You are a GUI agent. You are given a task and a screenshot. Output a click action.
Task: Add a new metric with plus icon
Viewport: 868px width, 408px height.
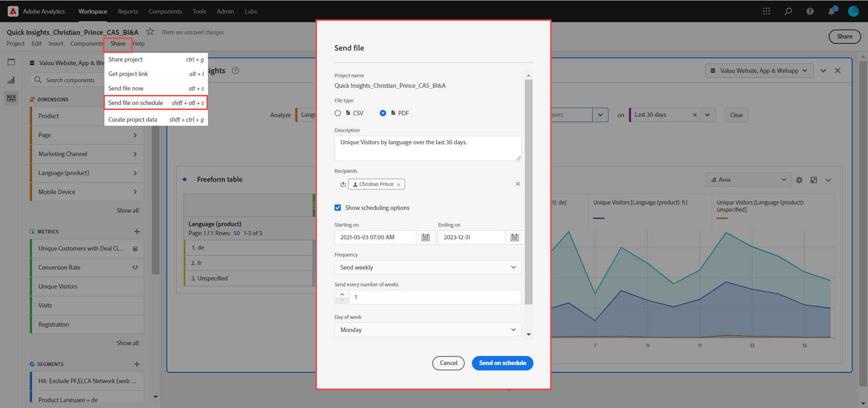(137, 232)
